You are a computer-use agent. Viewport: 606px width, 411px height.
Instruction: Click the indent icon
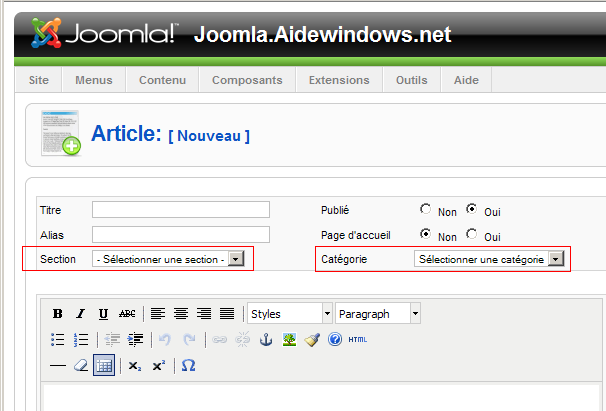point(136,339)
